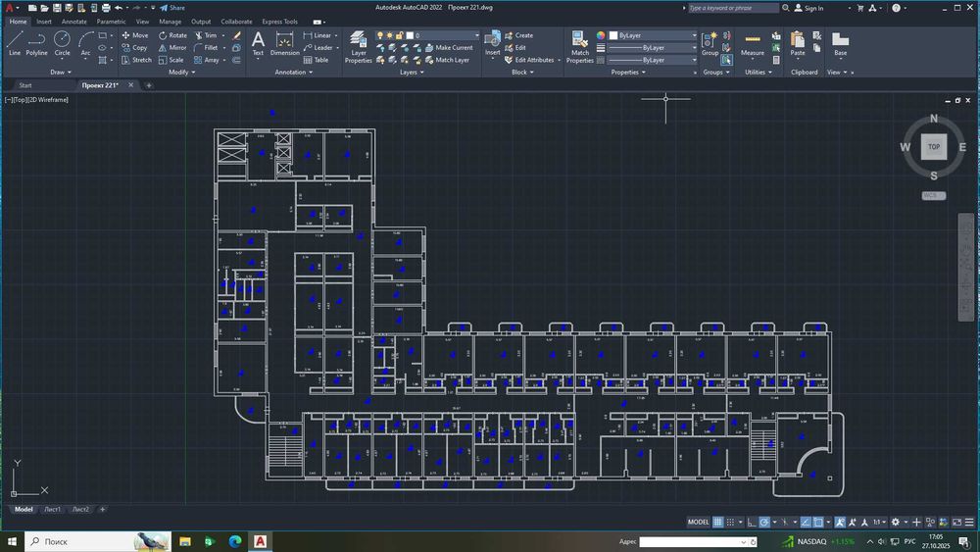
Task: Click the keyword search input field
Action: [733, 8]
